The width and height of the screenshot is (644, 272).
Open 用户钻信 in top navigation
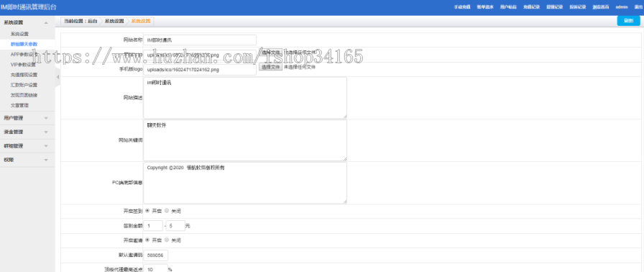pos(508,7)
